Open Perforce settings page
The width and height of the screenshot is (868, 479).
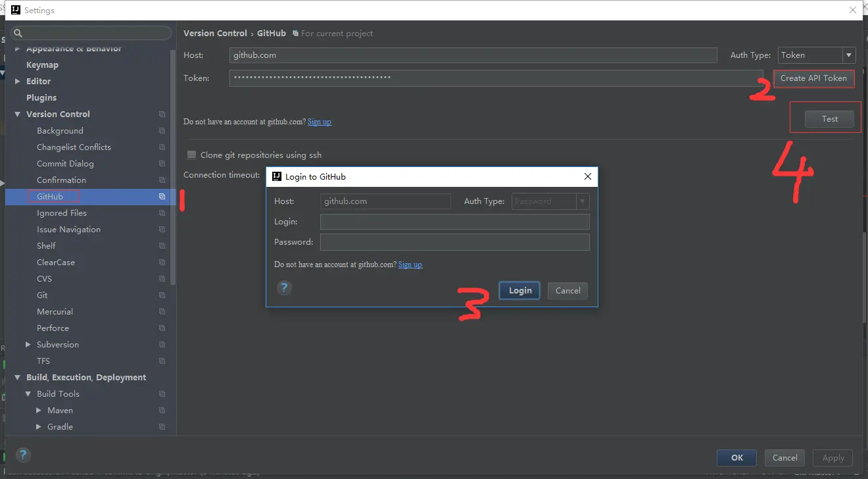pos(53,328)
